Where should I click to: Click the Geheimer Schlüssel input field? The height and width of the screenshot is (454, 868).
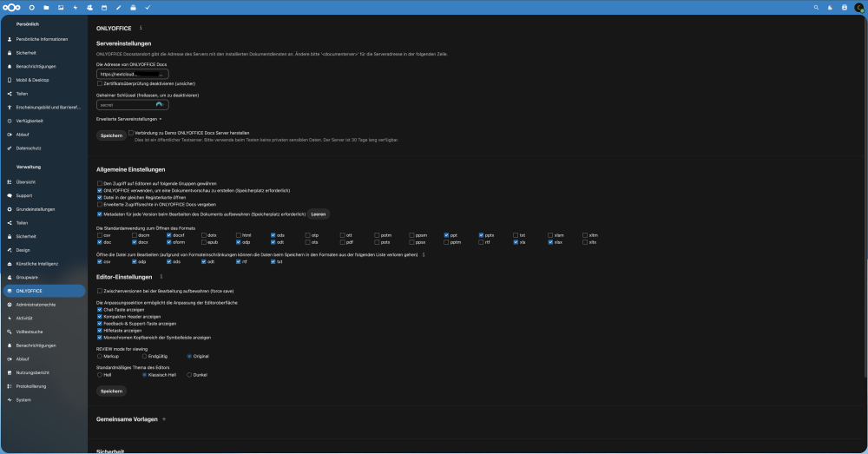(x=132, y=105)
